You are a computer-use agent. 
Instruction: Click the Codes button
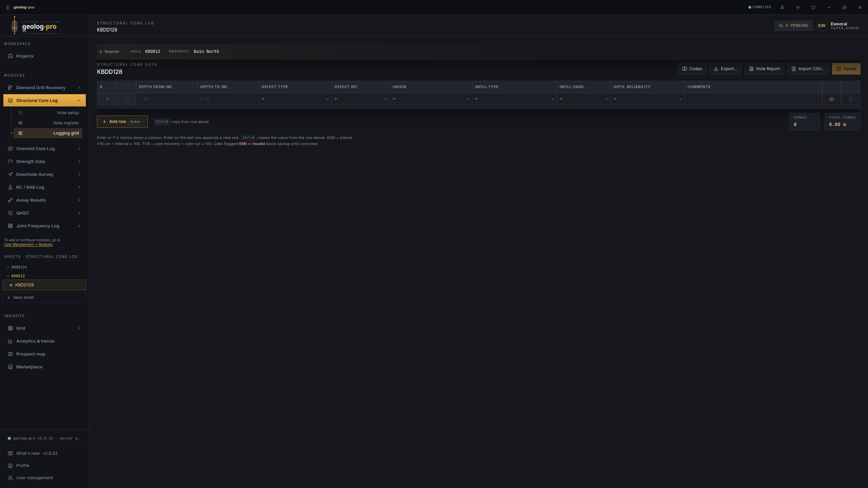[x=692, y=69]
